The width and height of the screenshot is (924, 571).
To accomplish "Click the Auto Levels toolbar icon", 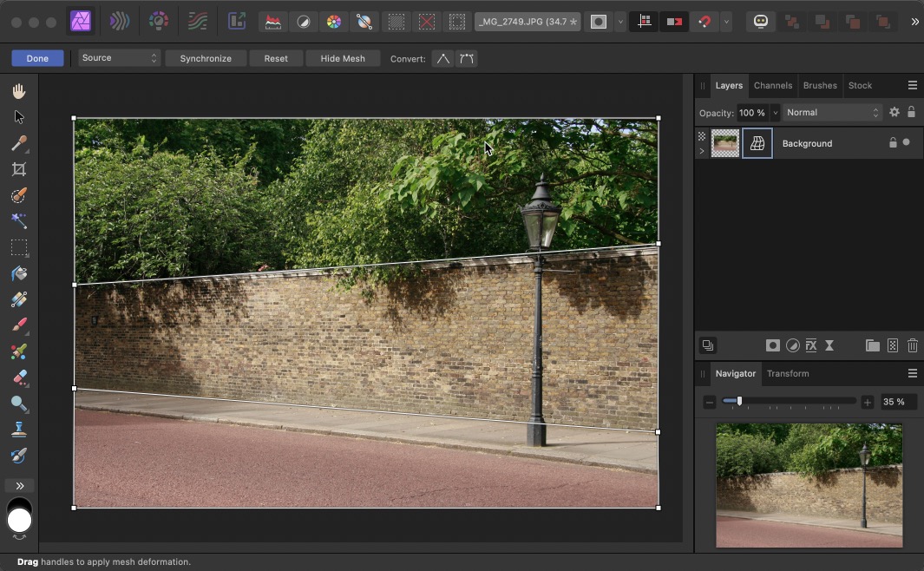I will [273, 22].
